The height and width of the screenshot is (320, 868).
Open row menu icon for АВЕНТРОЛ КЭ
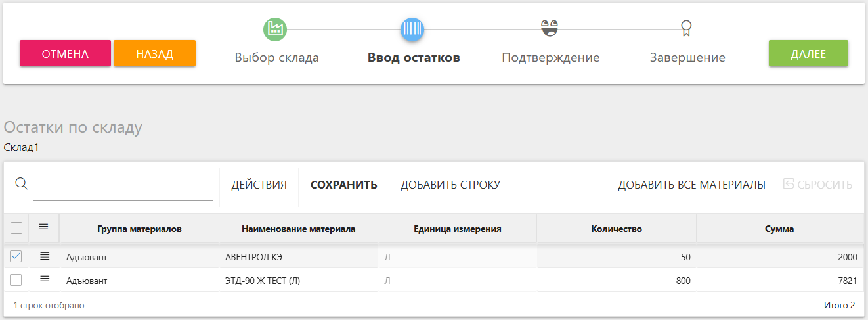(x=45, y=256)
